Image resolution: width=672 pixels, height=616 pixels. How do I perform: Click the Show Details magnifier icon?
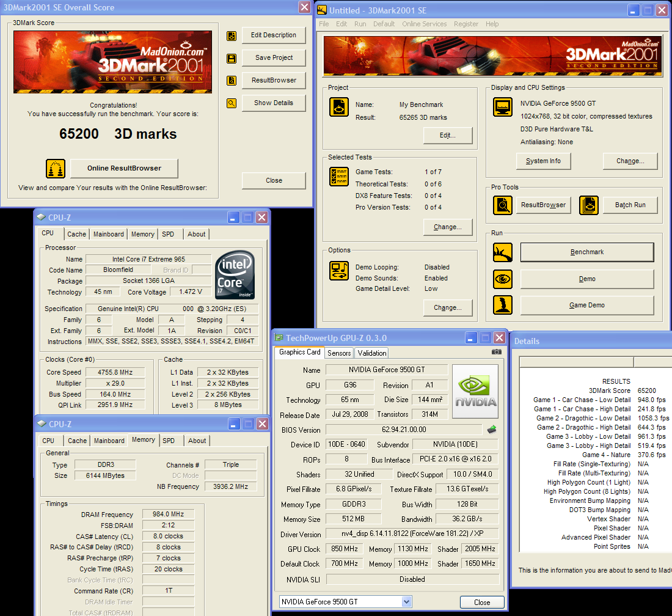click(x=232, y=103)
